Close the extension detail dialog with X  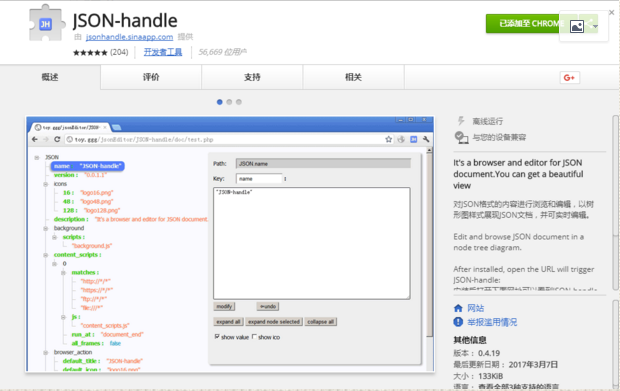tap(612, 13)
